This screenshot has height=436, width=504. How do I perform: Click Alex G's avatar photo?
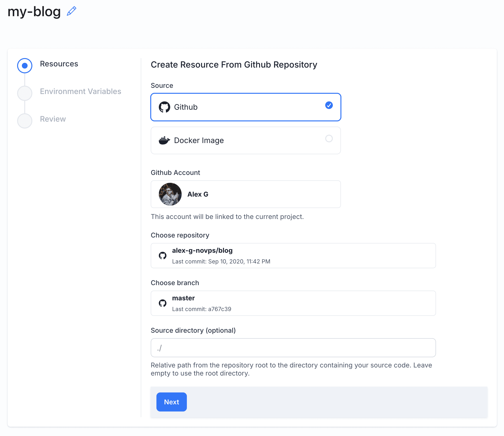point(170,194)
